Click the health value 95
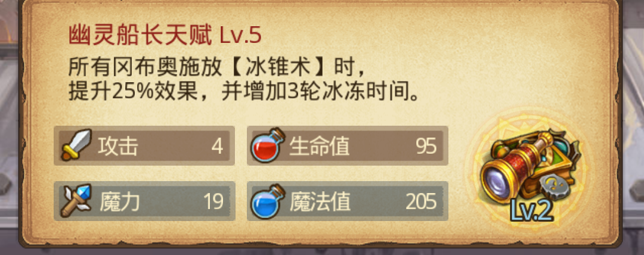Image resolution: width=644 pixels, height=255 pixels. (x=426, y=146)
